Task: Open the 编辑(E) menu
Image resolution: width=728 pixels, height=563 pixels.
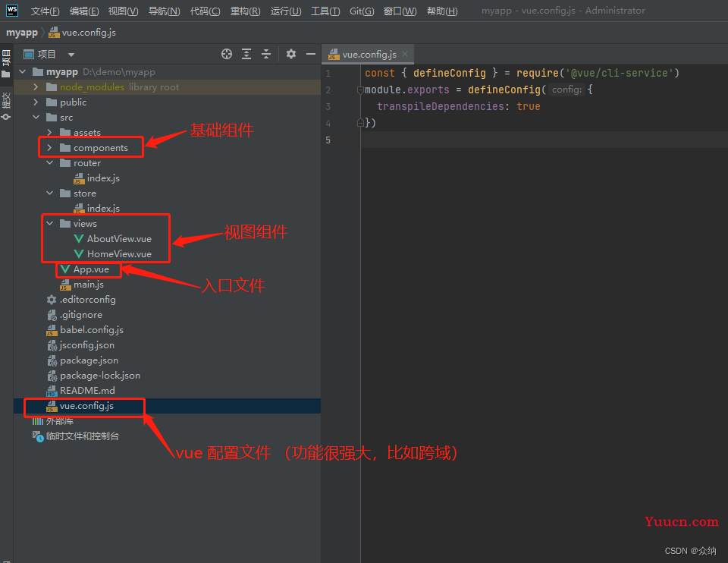Action: coord(84,11)
